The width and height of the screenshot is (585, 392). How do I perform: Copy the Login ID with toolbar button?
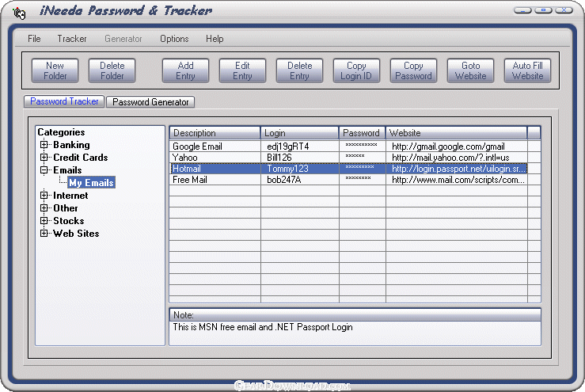tap(356, 70)
